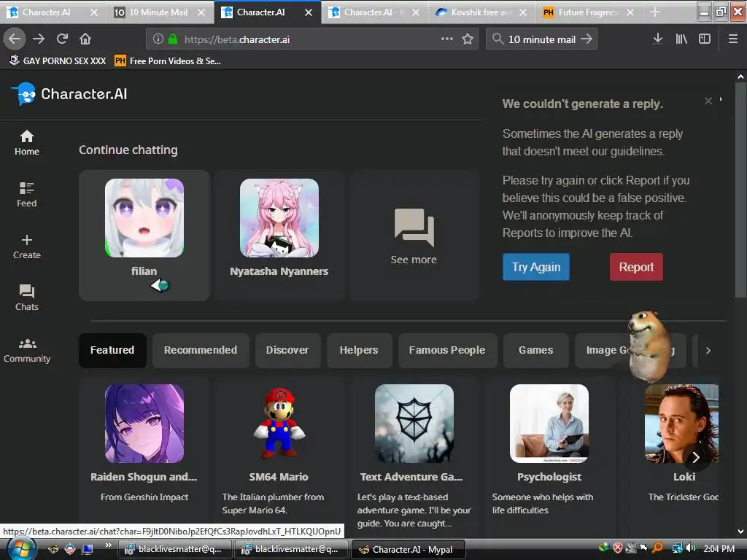Viewport: 747px width, 560px height.
Task: Select the Featured category tab
Action: [112, 351]
